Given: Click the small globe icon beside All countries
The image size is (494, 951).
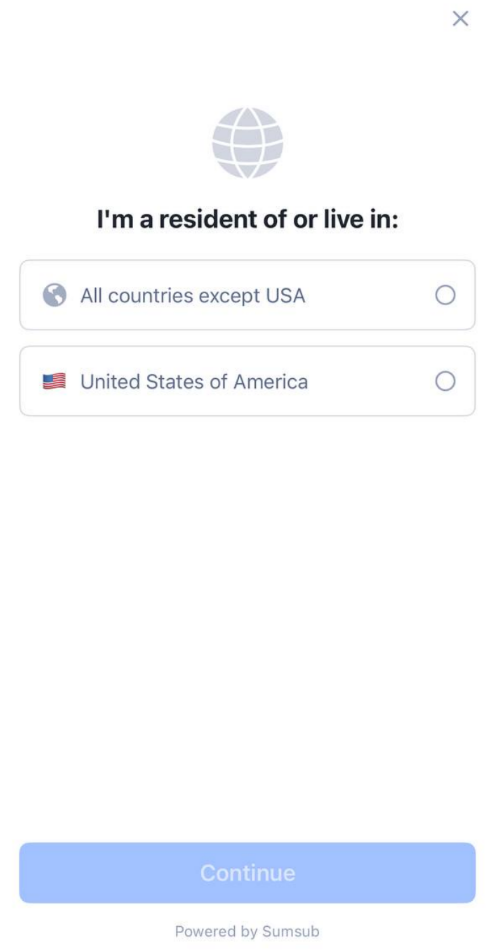Looking at the screenshot, I should tap(55, 295).
